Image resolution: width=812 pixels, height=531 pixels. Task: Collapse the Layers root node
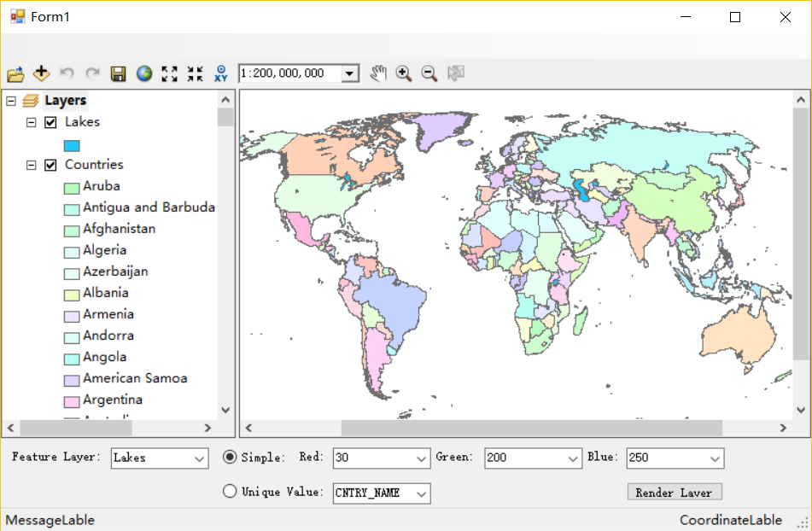tap(11, 101)
